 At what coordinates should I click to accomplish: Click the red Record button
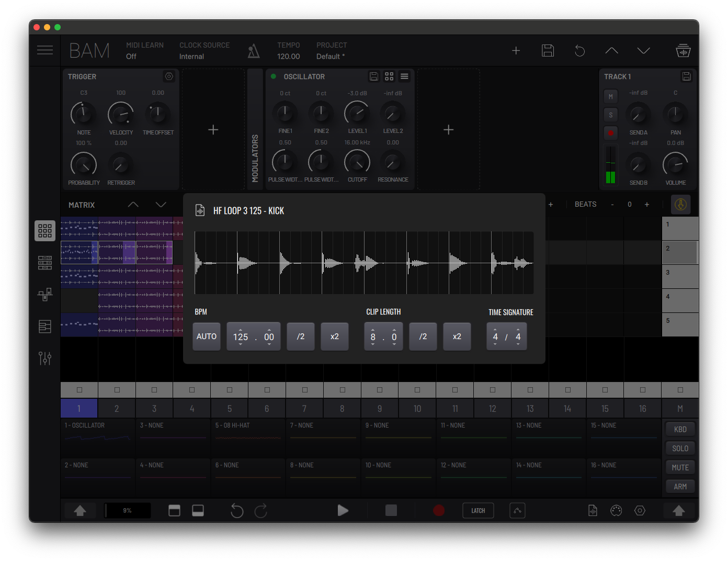439,510
